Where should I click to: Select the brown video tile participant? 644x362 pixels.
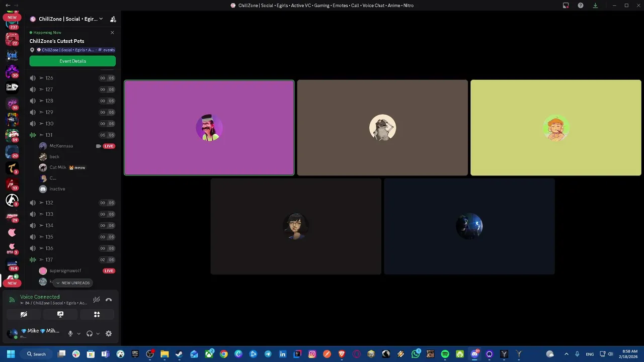[382, 128]
